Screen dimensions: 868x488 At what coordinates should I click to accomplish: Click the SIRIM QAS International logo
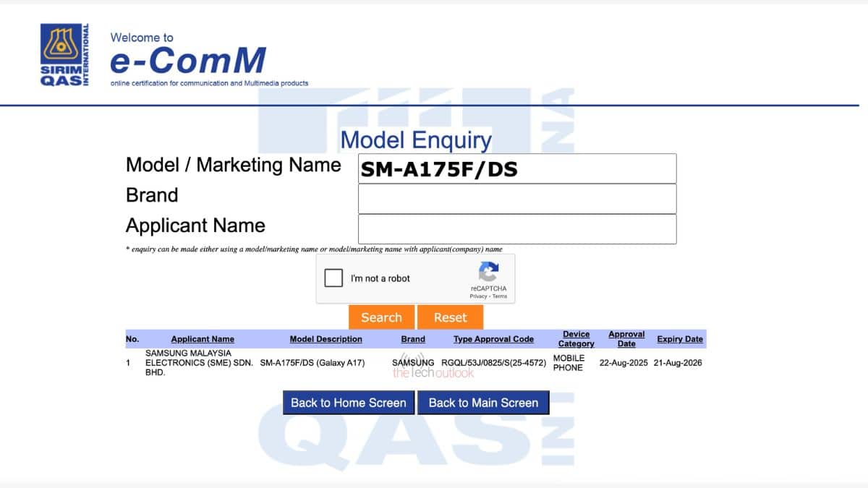[x=65, y=55]
